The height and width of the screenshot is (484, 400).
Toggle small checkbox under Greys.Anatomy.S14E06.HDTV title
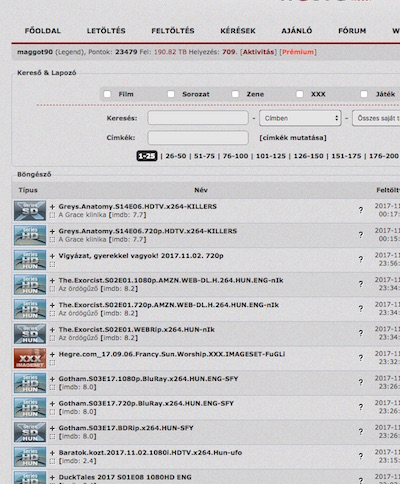[x=52, y=215]
